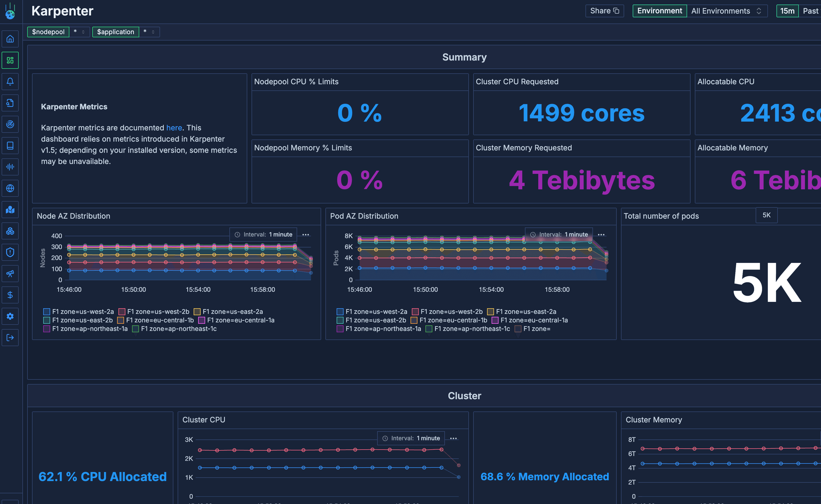Select the Cluster CPU Requested panel title
The height and width of the screenshot is (504, 821).
(517, 82)
